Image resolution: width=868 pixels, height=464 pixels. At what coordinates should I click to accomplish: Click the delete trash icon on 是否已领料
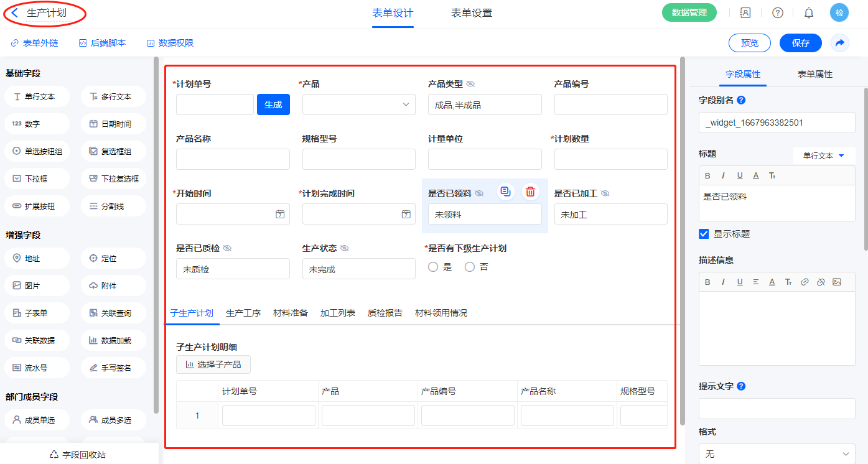click(530, 192)
